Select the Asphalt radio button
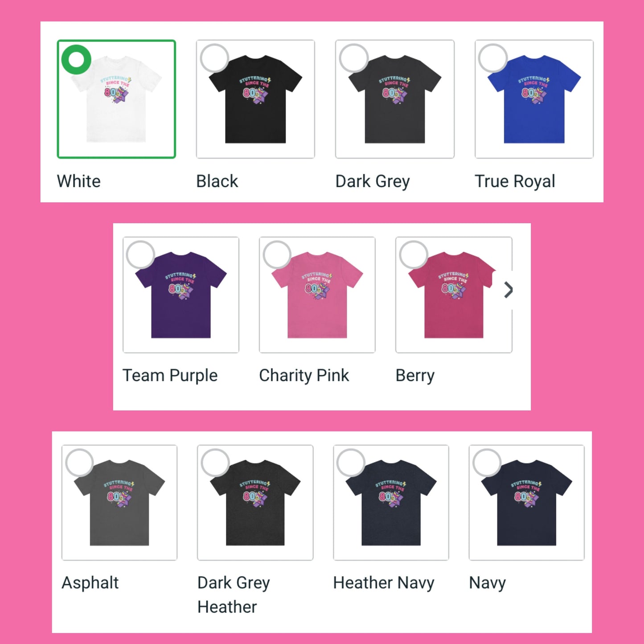 [79, 463]
